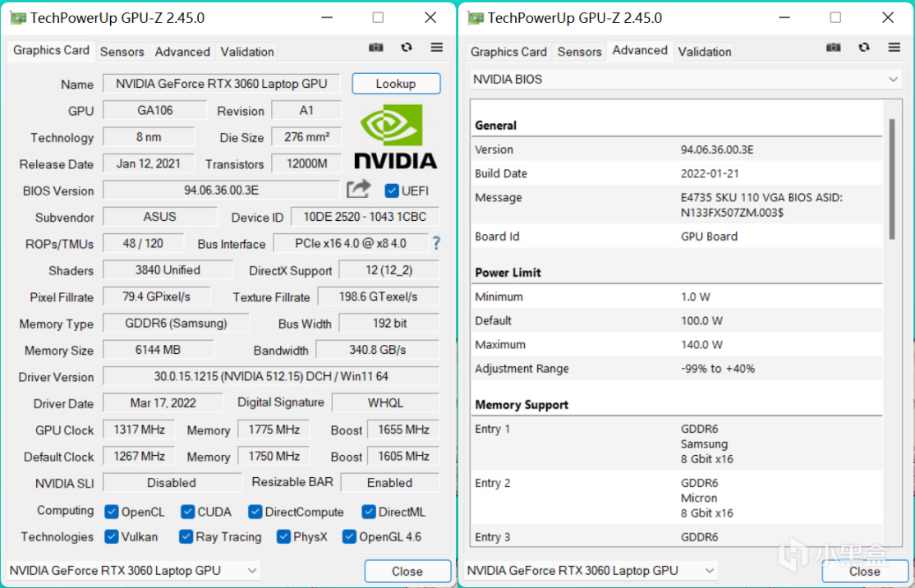Click the Driver Version field
This screenshot has width=915, height=588.
pyautogui.click(x=271, y=376)
